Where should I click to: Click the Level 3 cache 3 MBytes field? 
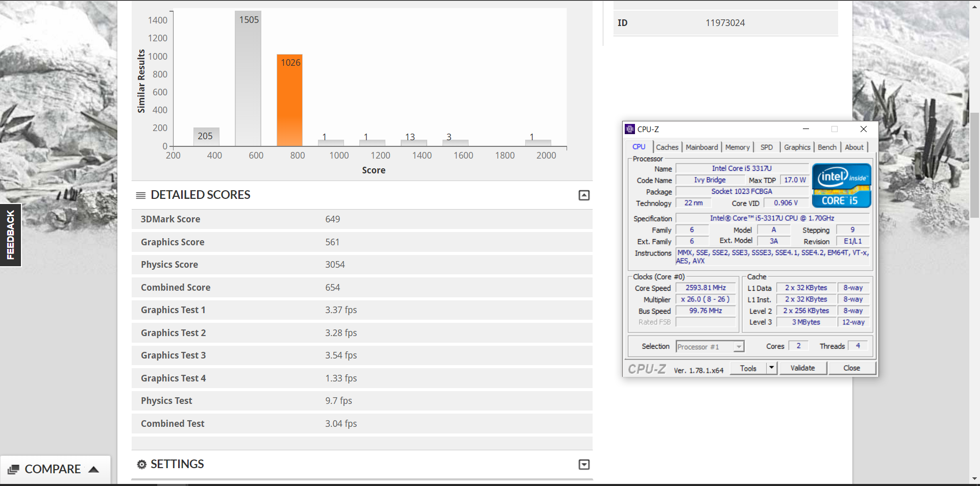coord(806,322)
